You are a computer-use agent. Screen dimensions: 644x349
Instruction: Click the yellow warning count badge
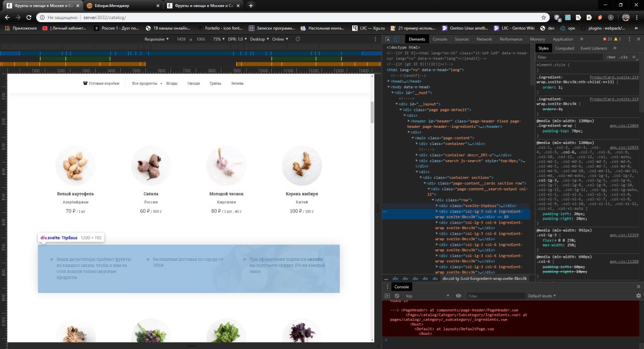pos(617,39)
